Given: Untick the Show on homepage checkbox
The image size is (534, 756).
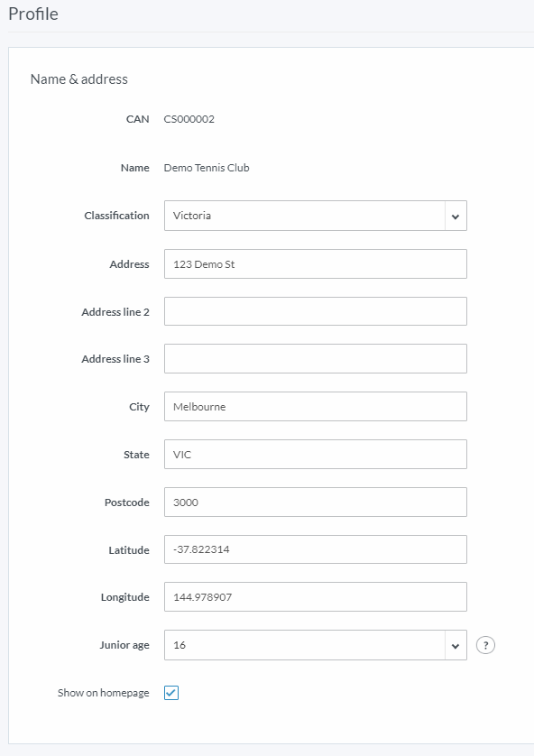Looking at the screenshot, I should point(171,693).
